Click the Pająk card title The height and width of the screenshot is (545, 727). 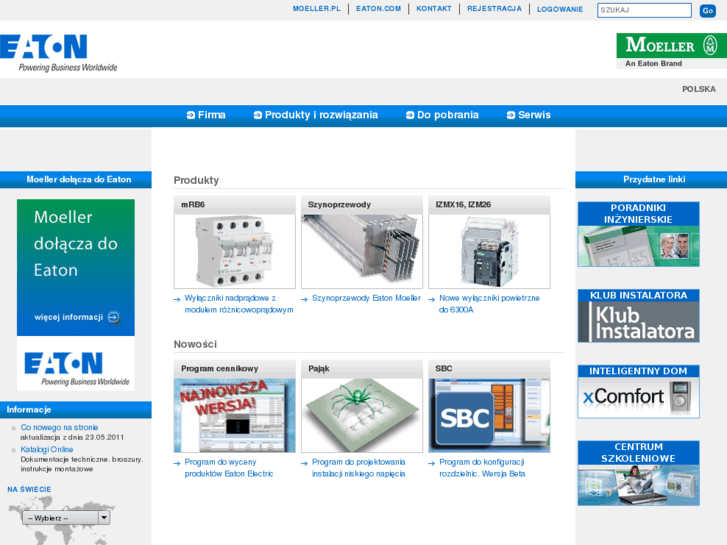pos(319,369)
